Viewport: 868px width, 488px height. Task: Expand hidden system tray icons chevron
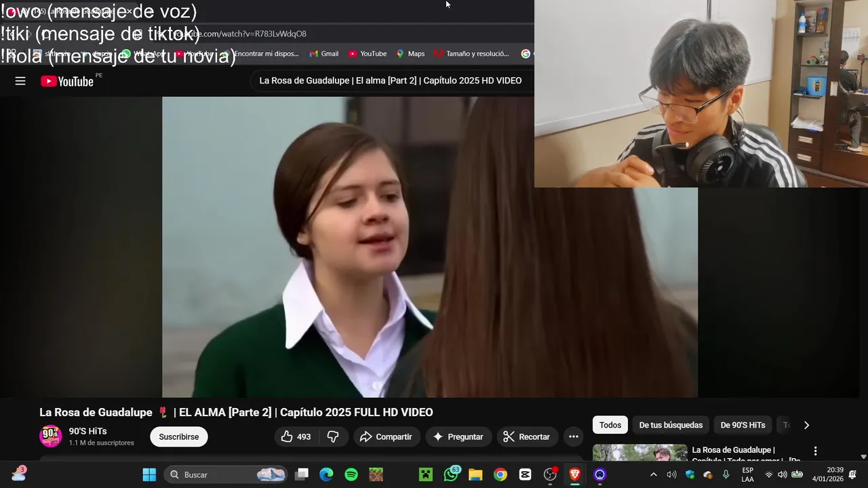coord(654,474)
